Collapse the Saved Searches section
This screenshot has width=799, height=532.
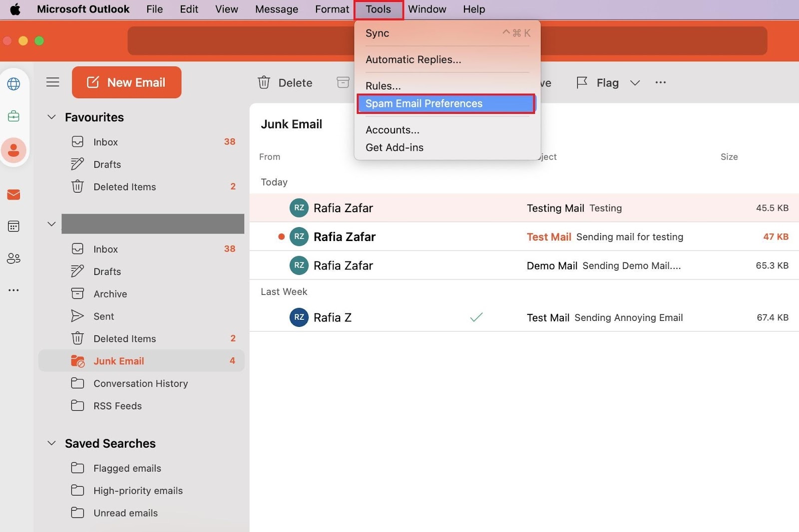point(51,443)
